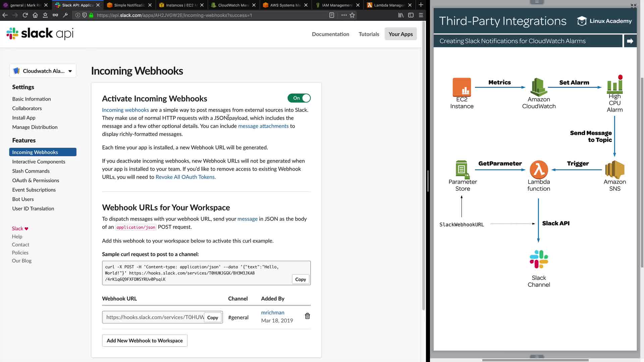Image resolution: width=644 pixels, height=362 pixels.
Task: Open OAuth & Permissions in sidebar
Action: [36, 180]
